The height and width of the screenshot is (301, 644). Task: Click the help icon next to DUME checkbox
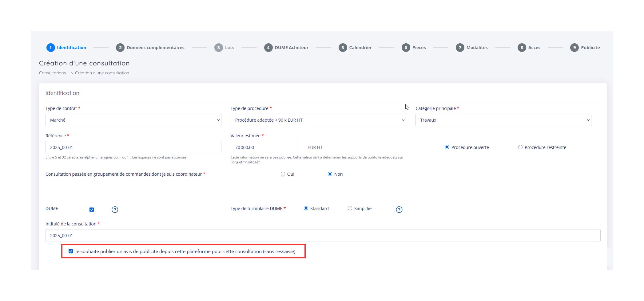click(115, 209)
